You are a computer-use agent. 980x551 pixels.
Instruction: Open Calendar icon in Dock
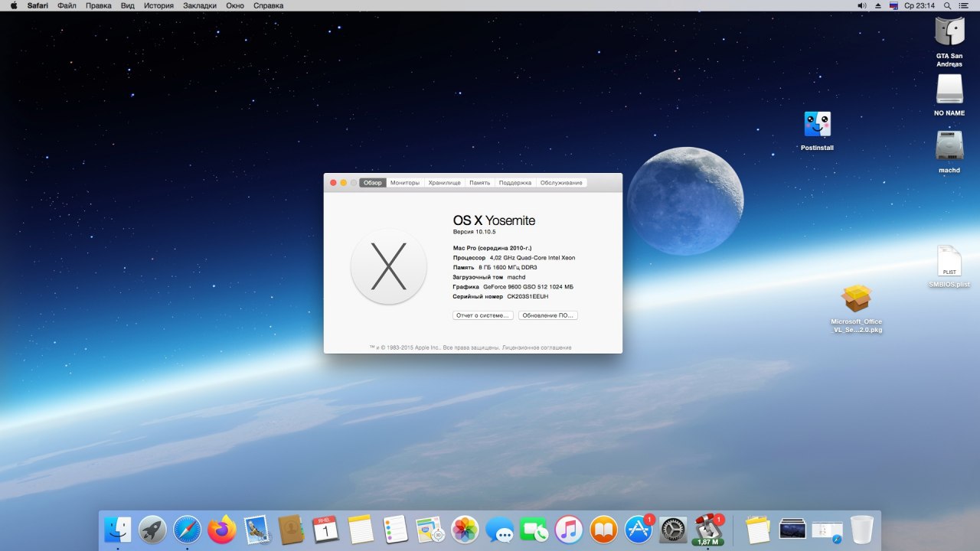point(326,529)
